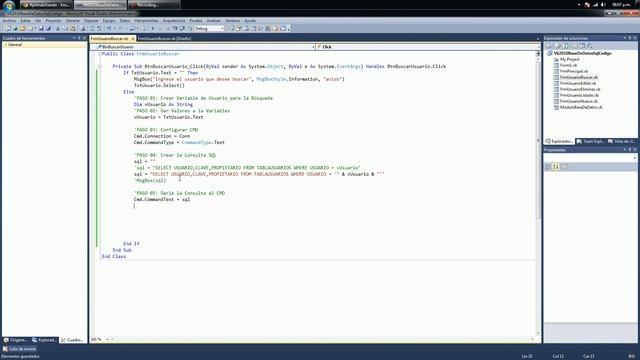This screenshot has width=640, height=360.
Task: Select FrmUsuarioEditar.vb in Solution Explorer
Action: [x=578, y=83]
